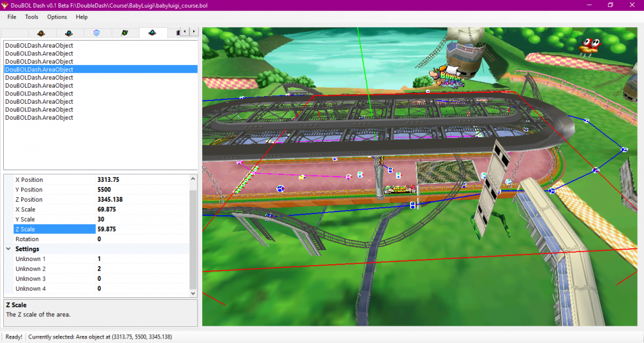
Task: Click the Bowser sign in viewport
Action: [446, 77]
